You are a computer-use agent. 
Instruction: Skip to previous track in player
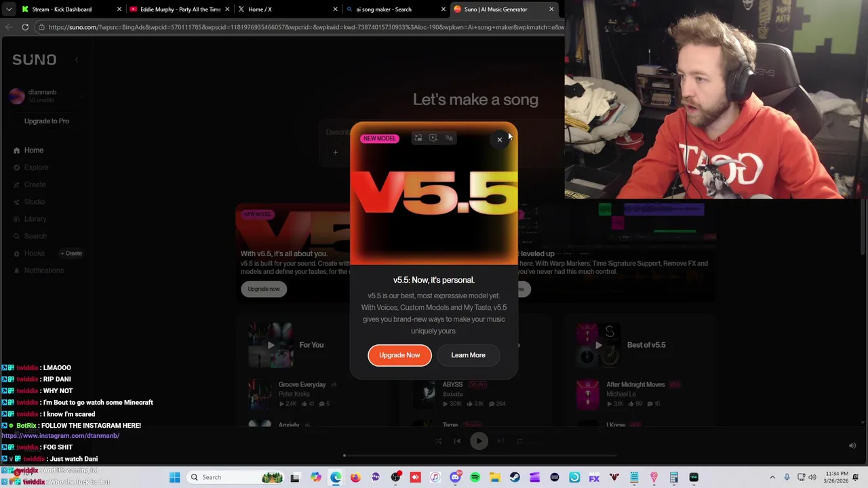(457, 441)
